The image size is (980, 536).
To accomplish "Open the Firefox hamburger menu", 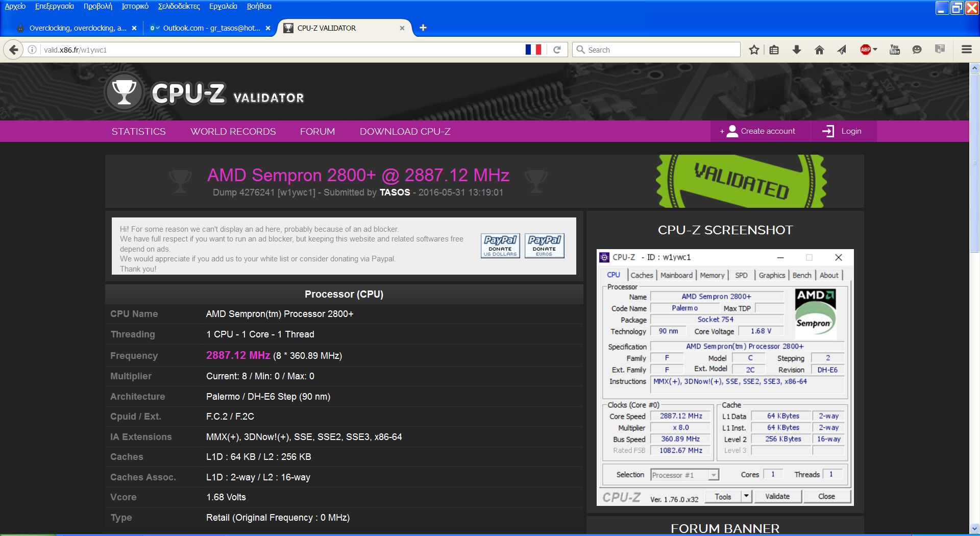I will [966, 50].
